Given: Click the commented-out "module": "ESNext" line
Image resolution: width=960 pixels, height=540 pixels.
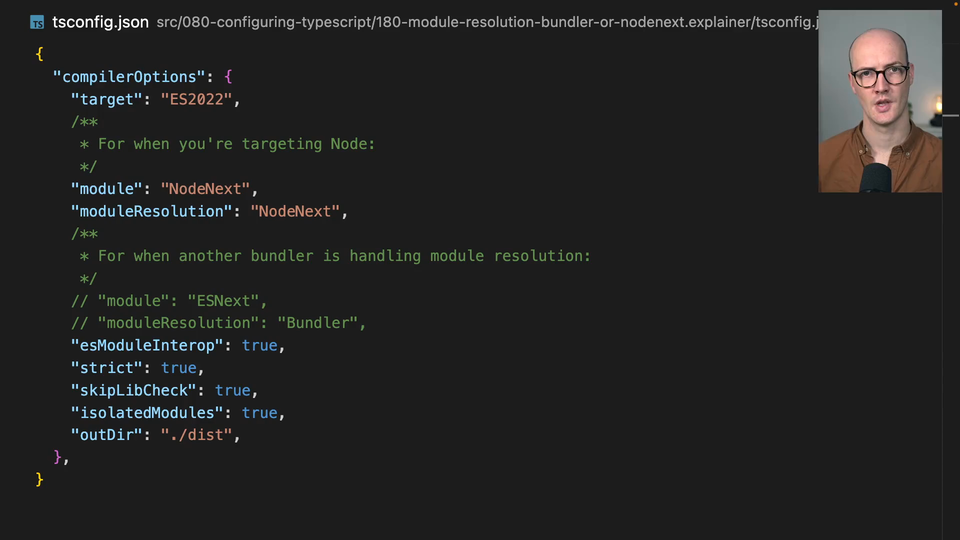Looking at the screenshot, I should (x=169, y=301).
